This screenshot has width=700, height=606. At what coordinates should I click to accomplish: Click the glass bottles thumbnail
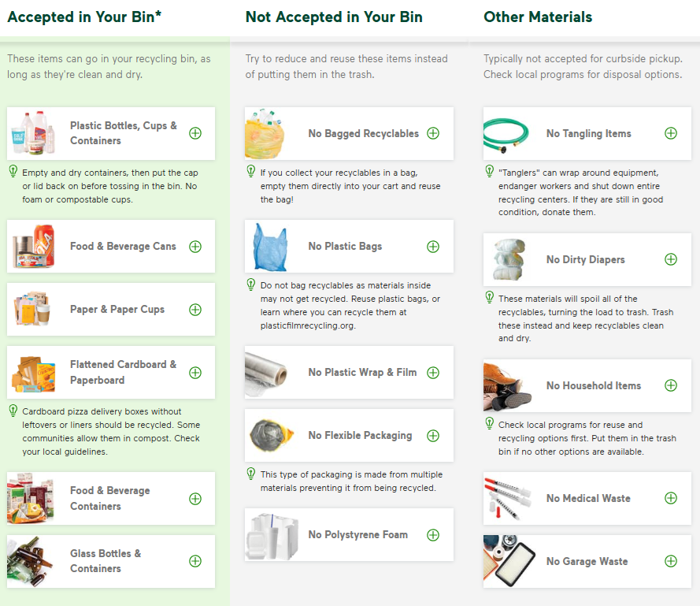pos(32,561)
